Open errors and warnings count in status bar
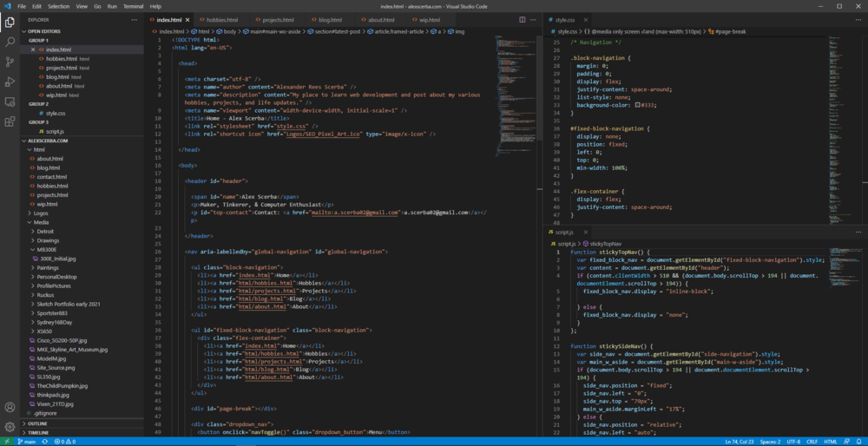This screenshot has height=446, width=868. [65, 442]
